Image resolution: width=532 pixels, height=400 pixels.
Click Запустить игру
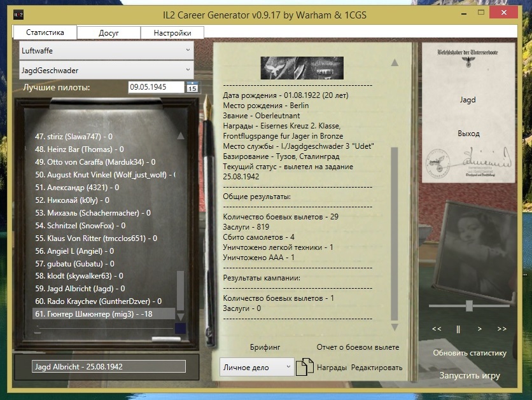pyautogui.click(x=470, y=376)
